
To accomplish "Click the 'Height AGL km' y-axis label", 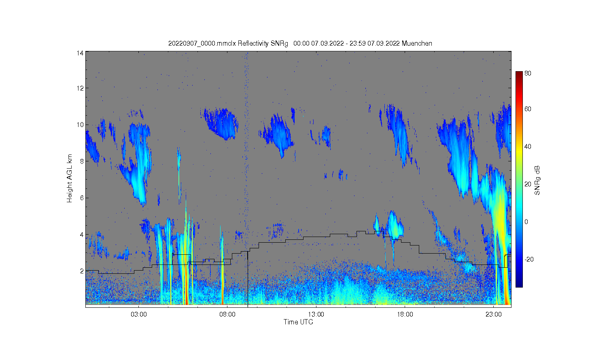I will click(x=70, y=178).
